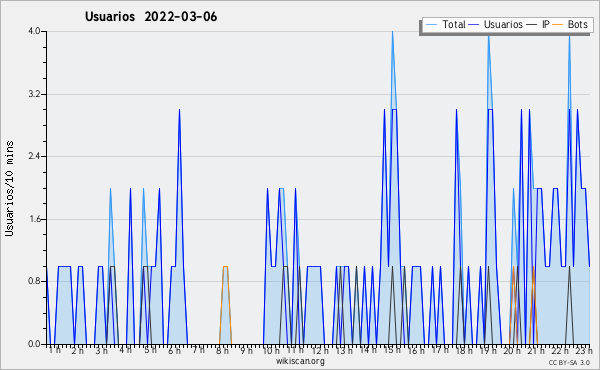
Task: Click the x-axis label '5 h'
Action: point(150,350)
